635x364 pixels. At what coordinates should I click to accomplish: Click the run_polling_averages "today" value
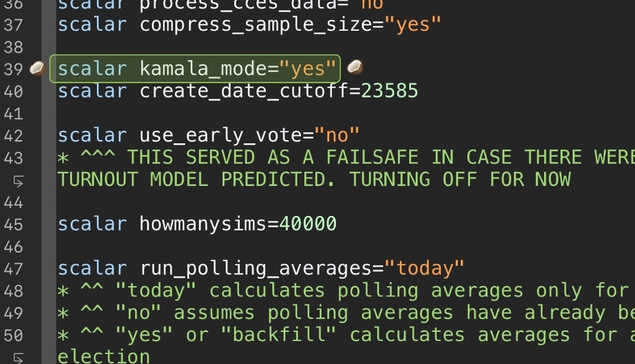[424, 268]
